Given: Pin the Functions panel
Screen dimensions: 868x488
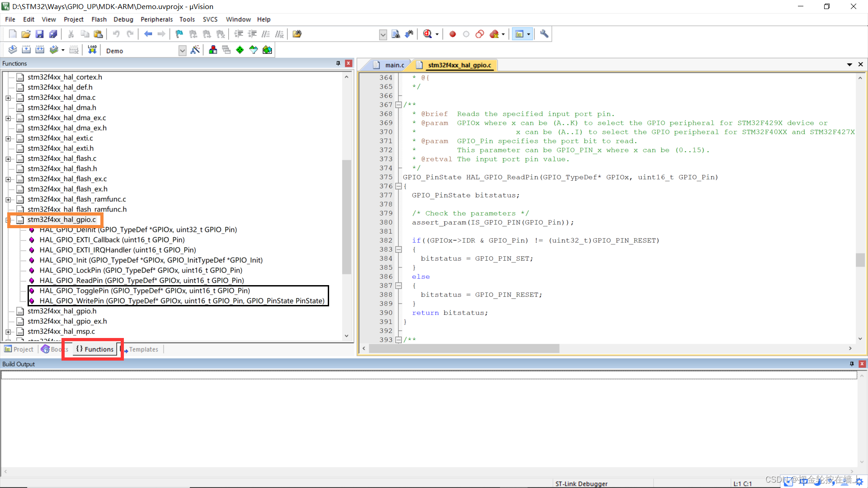Looking at the screenshot, I should click(338, 63).
